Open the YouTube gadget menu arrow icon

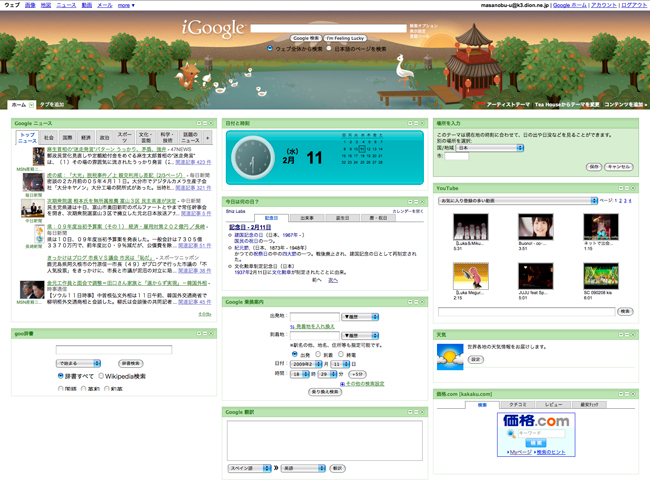tap(621, 188)
